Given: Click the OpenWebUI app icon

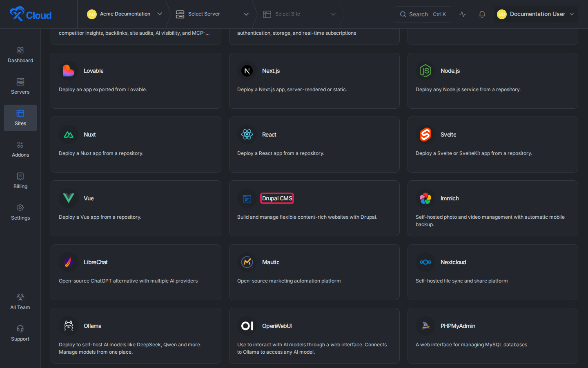Looking at the screenshot, I should [x=247, y=326].
